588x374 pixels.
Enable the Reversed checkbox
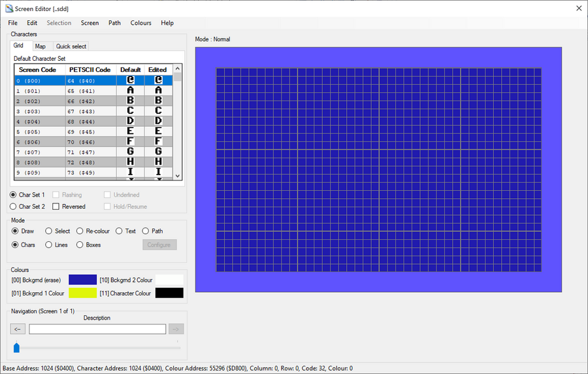[56, 207]
